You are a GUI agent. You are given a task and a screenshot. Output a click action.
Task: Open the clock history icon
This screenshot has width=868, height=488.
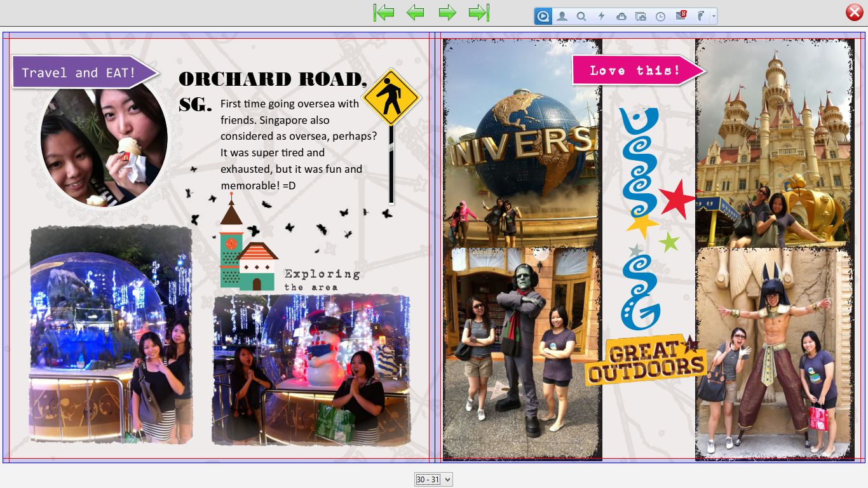661,17
